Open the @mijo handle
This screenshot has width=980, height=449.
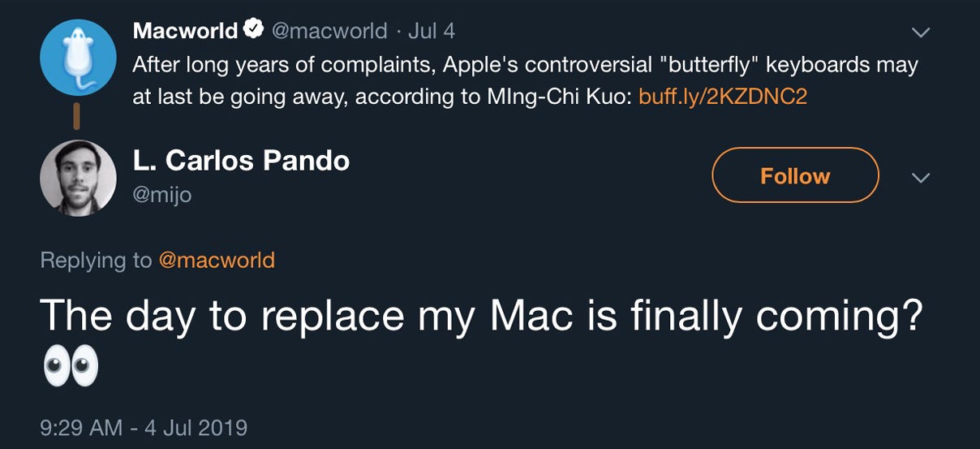(x=162, y=195)
